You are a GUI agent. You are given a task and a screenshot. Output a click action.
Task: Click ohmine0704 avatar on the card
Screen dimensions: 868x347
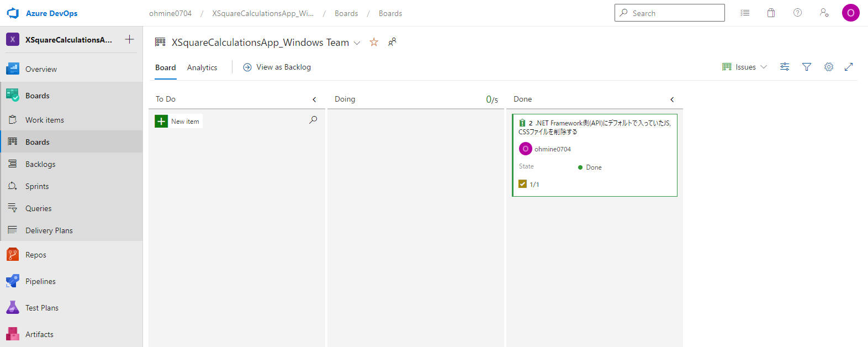coord(526,149)
